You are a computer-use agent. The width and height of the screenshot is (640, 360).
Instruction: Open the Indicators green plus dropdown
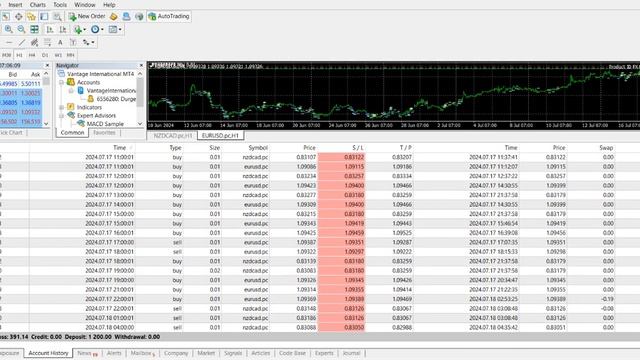pos(80,29)
